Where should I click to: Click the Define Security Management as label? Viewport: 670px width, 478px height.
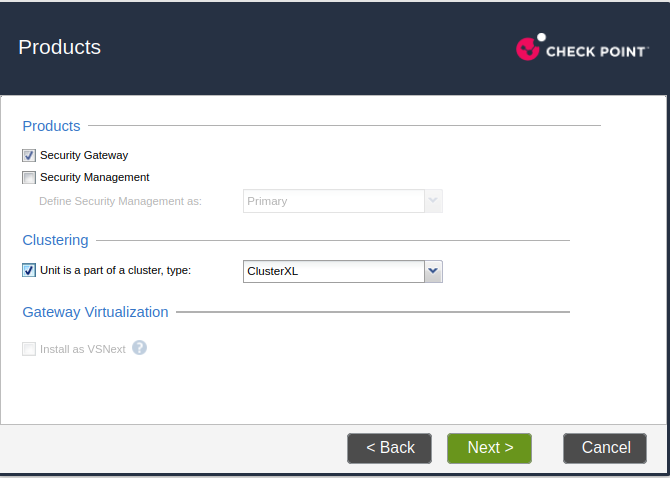tap(120, 201)
